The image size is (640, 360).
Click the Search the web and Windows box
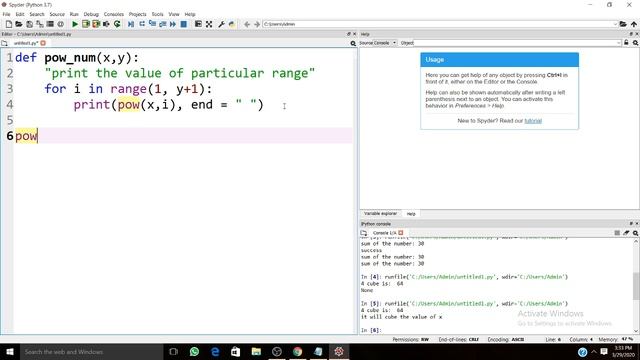(x=91, y=351)
